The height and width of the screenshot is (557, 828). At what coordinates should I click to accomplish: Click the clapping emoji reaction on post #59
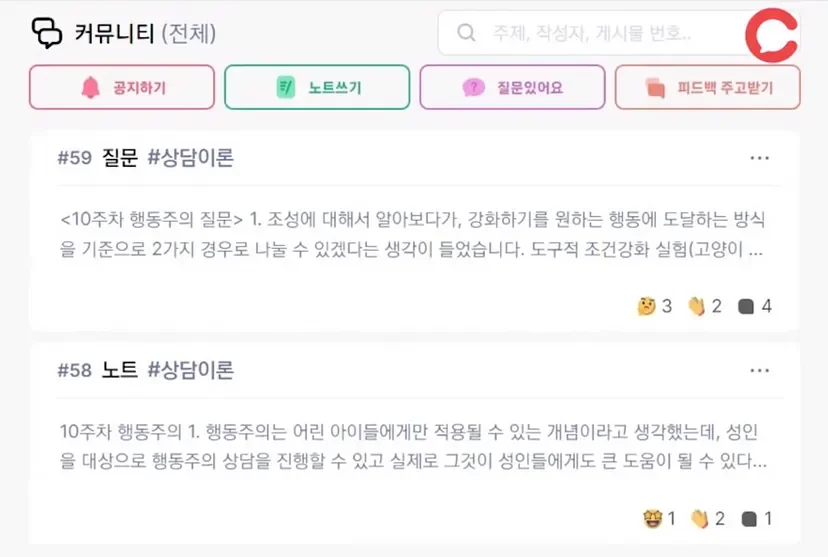(696, 306)
